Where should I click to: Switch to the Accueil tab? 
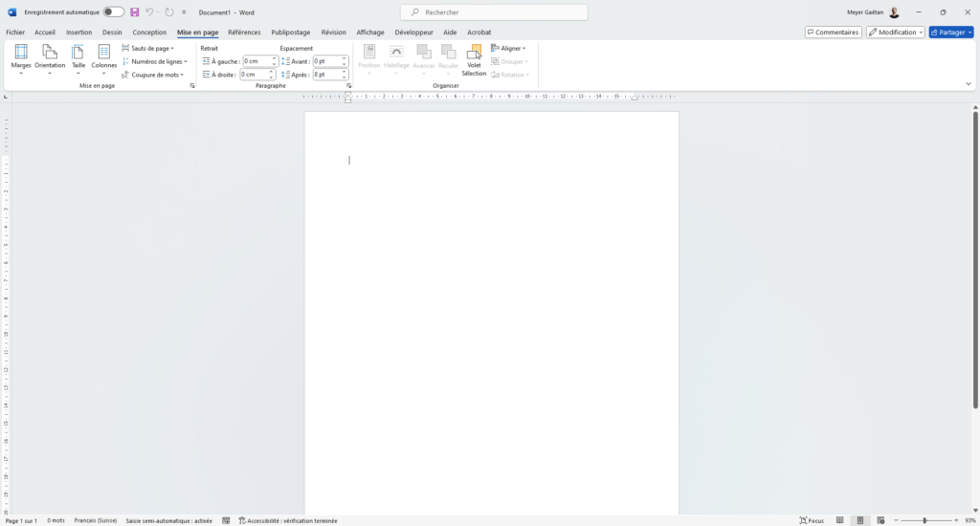(44, 32)
